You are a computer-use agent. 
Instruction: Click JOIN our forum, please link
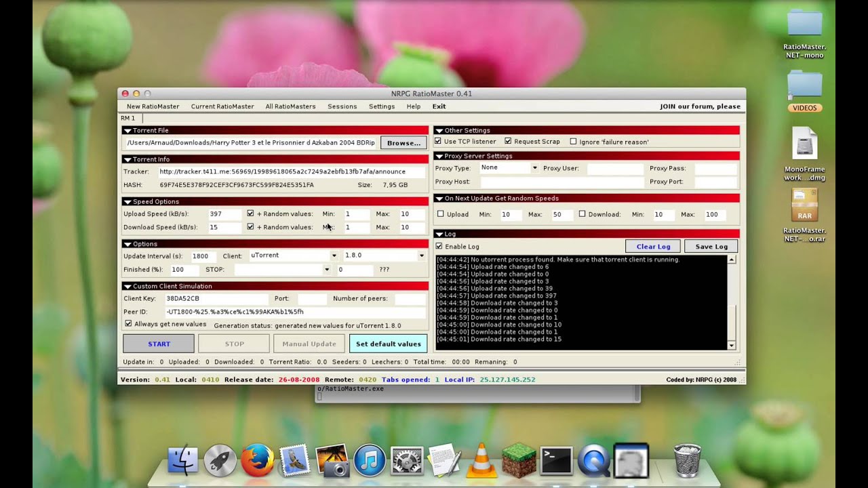[x=700, y=106]
